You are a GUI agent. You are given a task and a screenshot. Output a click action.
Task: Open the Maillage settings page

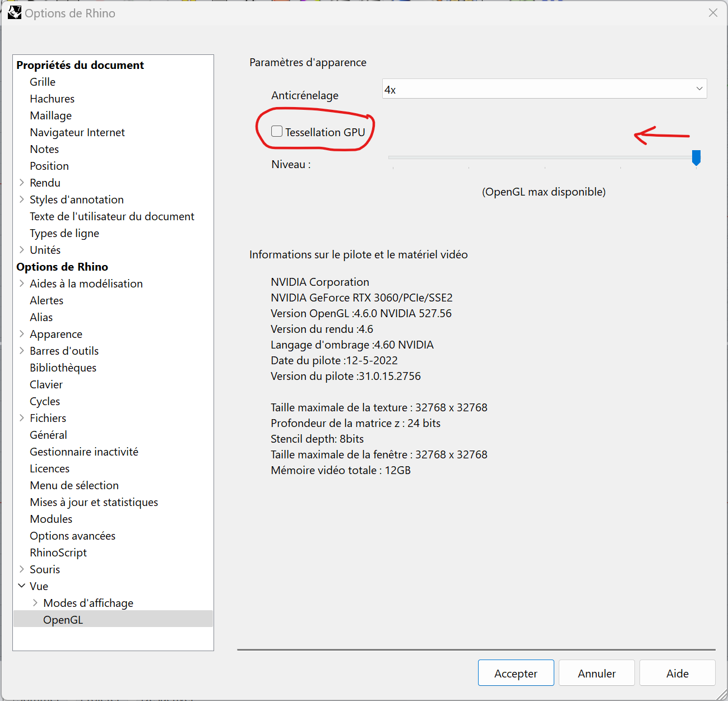pos(50,115)
